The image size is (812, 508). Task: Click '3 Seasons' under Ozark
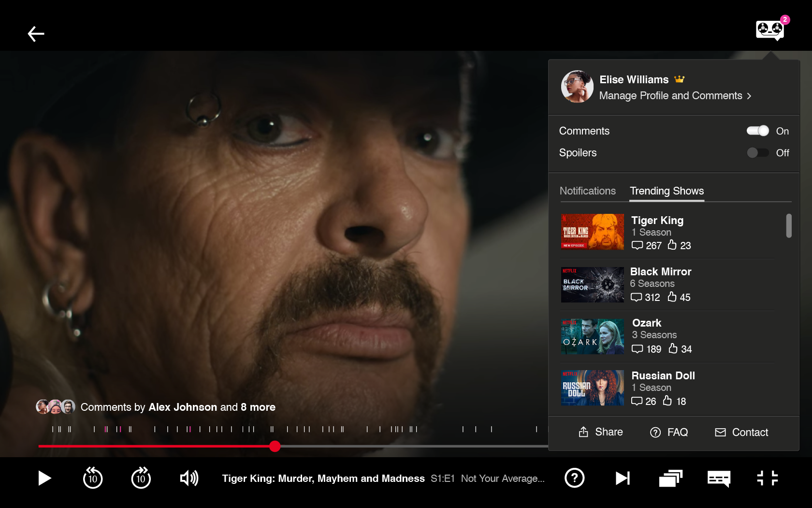tap(654, 335)
